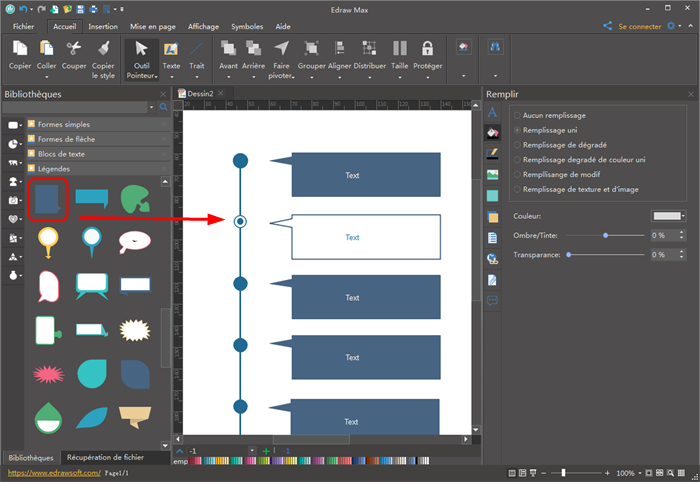The height and width of the screenshot is (482, 700).
Task: Open the Couleur dropdown
Action: (668, 216)
